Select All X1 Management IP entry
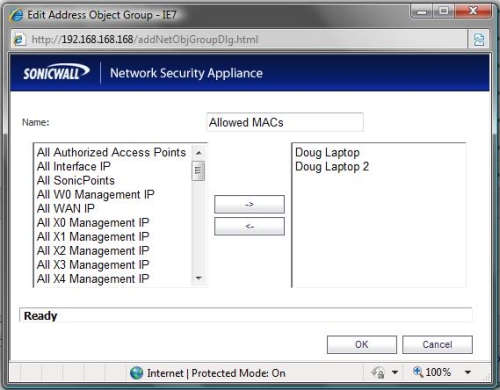500x390 pixels. point(93,237)
